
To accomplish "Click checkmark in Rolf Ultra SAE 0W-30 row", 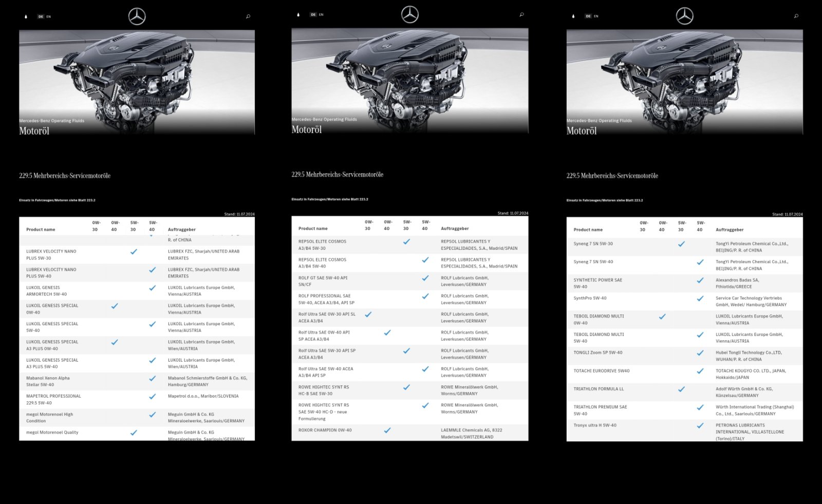I will pos(368,314).
